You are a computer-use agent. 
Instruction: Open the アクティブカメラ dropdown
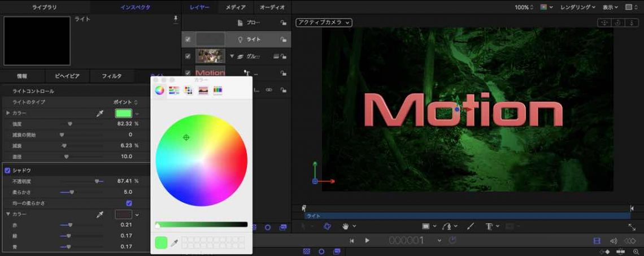coord(323,23)
